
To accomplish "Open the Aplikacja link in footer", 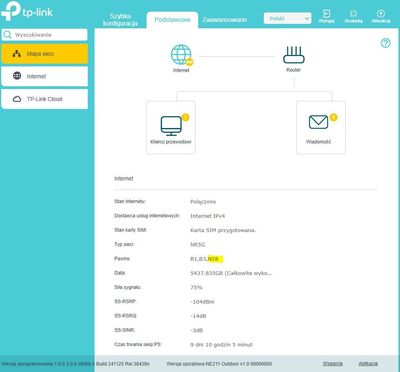I will (368, 364).
